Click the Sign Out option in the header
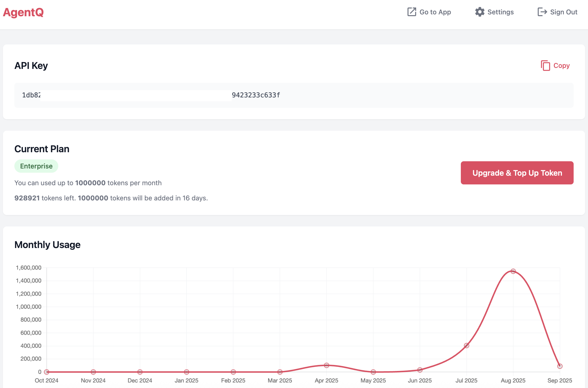Screen dimensions: 588x388 [564, 12]
